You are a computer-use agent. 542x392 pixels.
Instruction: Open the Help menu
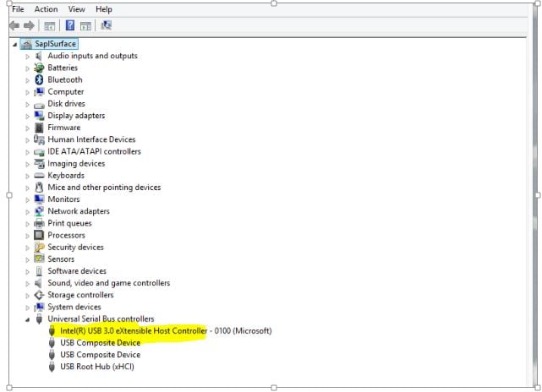104,9
